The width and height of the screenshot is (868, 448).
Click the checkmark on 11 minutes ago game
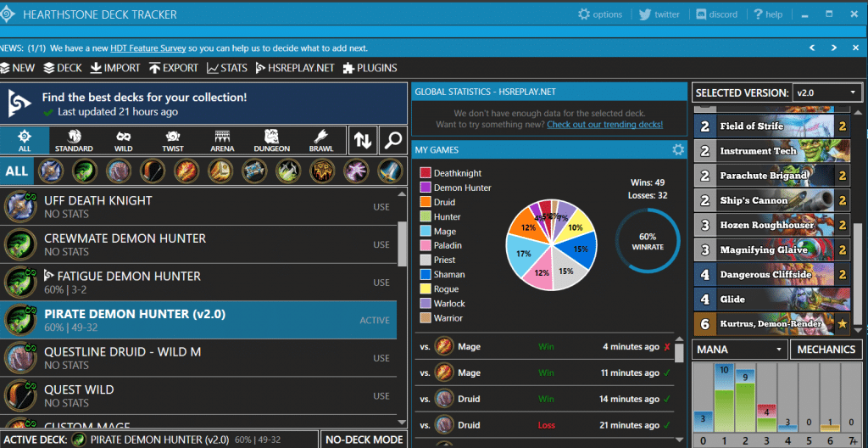666,373
